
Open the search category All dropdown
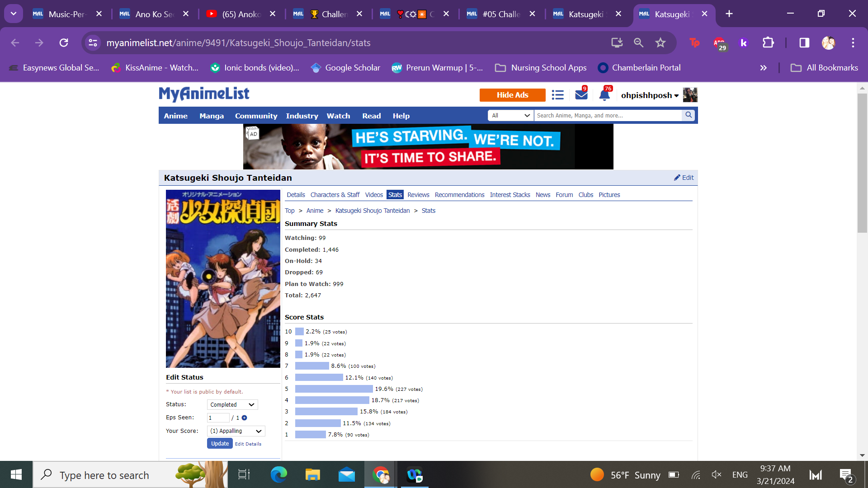511,116
